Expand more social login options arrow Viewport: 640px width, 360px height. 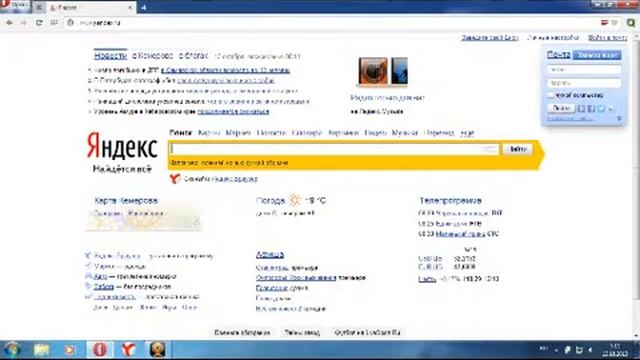coord(611,109)
